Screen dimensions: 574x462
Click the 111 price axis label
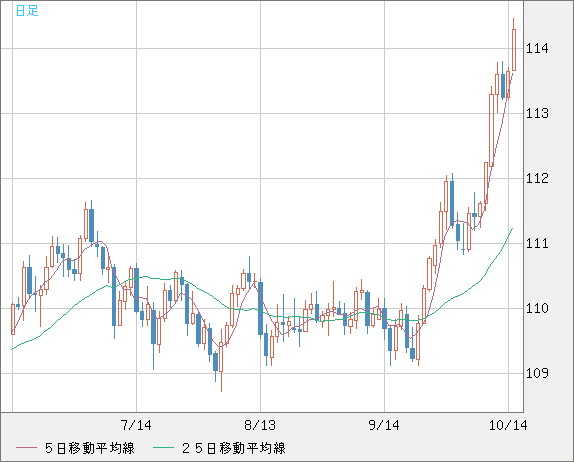coord(537,243)
